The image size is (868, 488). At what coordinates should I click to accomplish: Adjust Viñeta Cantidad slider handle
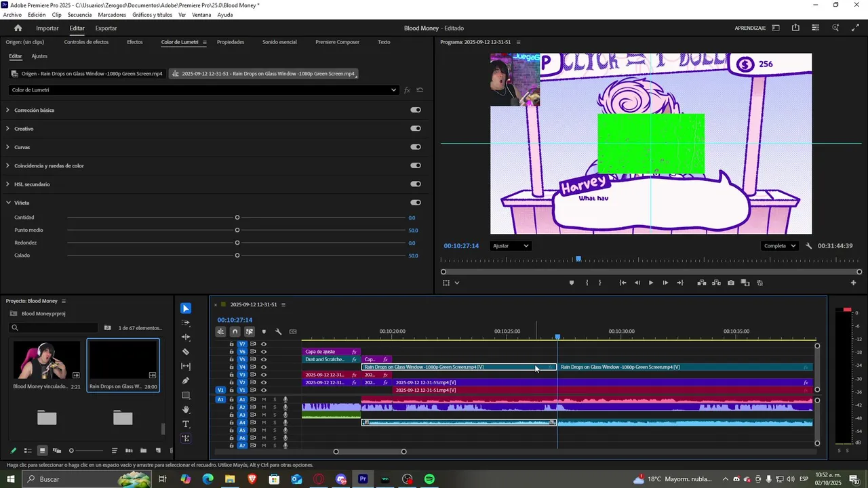click(x=237, y=218)
